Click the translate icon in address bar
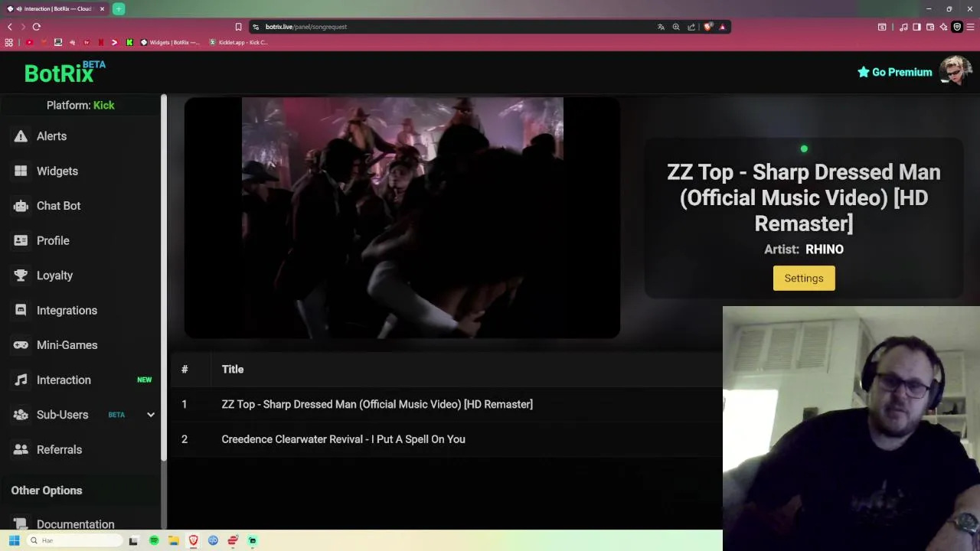The width and height of the screenshot is (980, 551). (x=661, y=27)
